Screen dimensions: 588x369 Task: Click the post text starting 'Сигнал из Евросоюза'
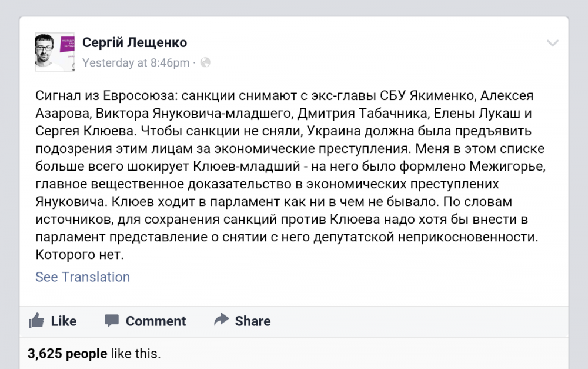coord(290,175)
